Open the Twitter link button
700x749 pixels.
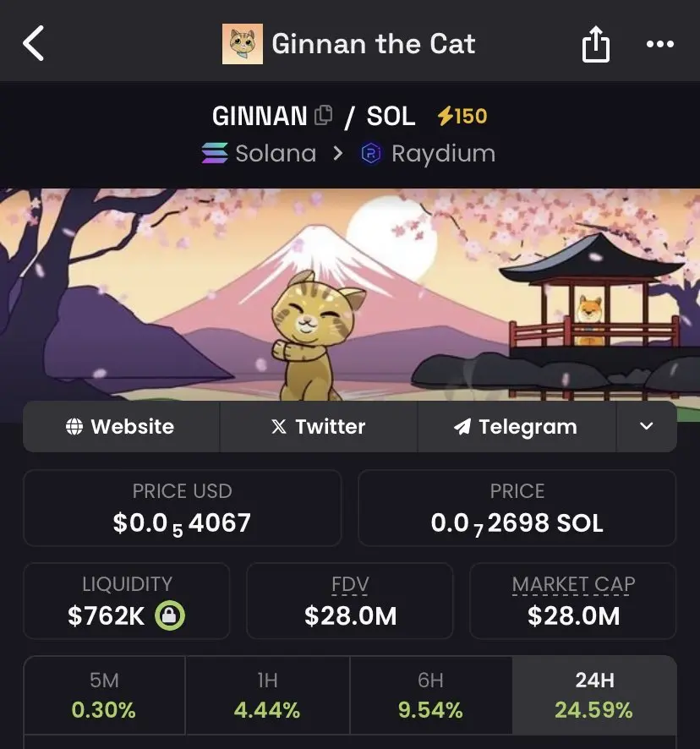319,426
